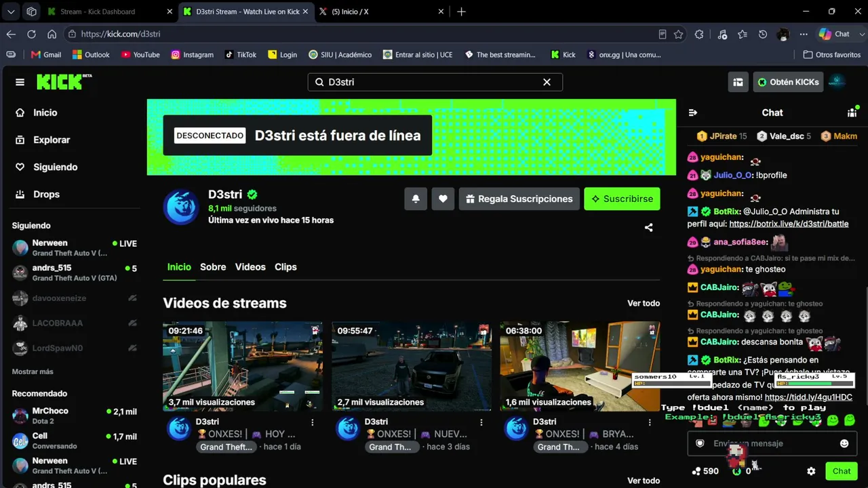Image resolution: width=868 pixels, height=488 pixels.
Task: Open MrChoco's recommended channel in sidebar
Action: pos(74,415)
